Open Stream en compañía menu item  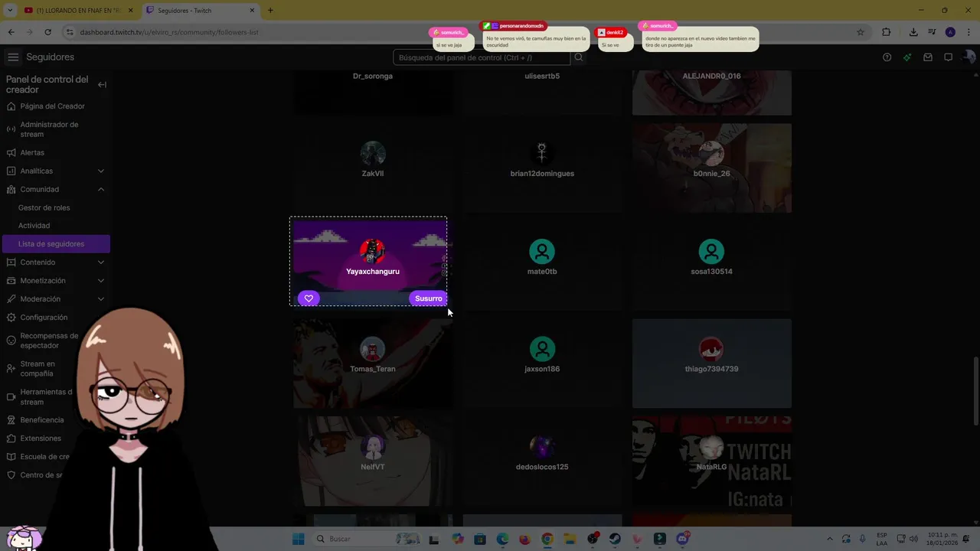click(38, 369)
